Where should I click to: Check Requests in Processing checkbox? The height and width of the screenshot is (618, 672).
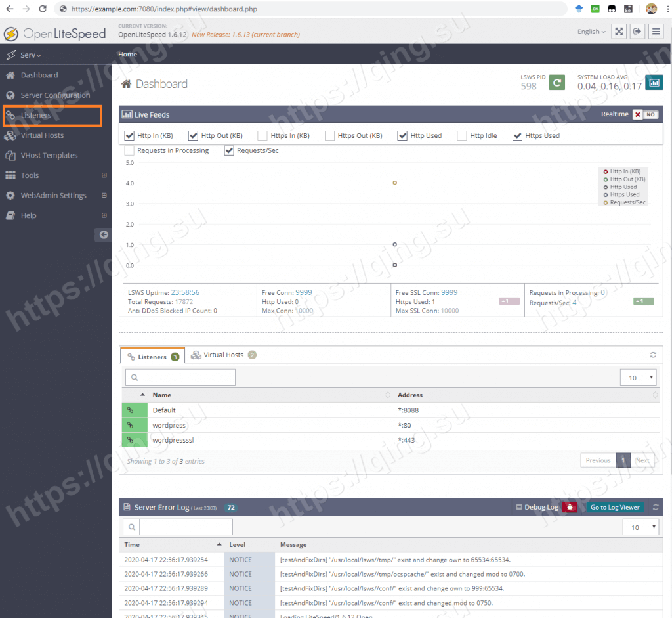coord(129,150)
